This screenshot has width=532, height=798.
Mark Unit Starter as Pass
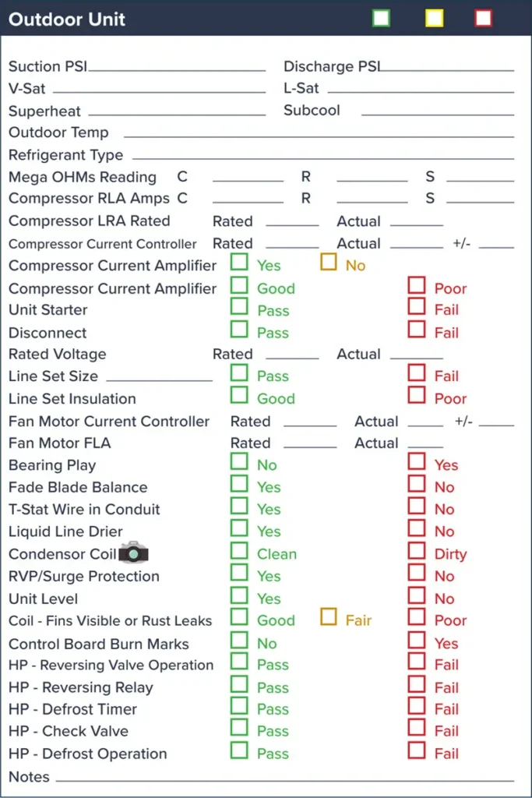tap(239, 307)
